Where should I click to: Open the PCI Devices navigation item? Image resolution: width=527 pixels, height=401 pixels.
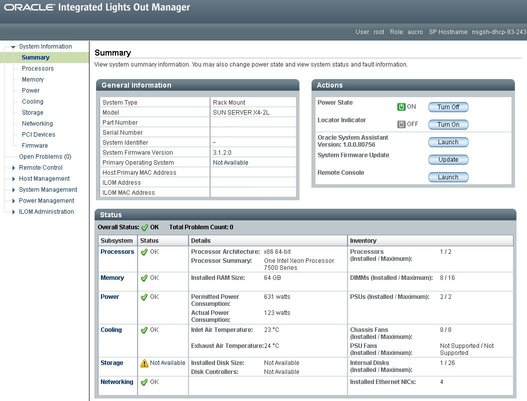coord(38,134)
